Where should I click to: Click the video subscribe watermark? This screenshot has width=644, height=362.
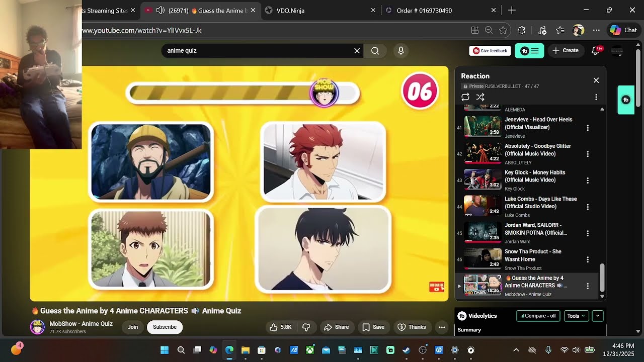(436, 287)
